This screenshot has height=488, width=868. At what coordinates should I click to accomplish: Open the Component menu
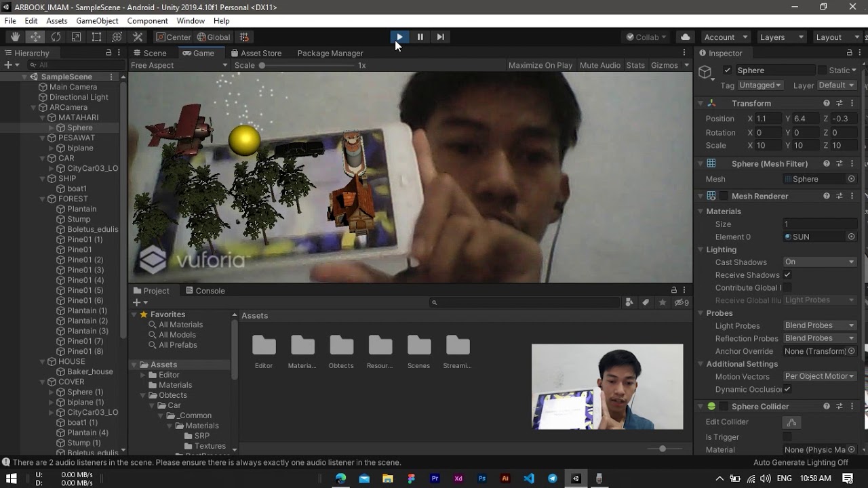click(x=148, y=21)
